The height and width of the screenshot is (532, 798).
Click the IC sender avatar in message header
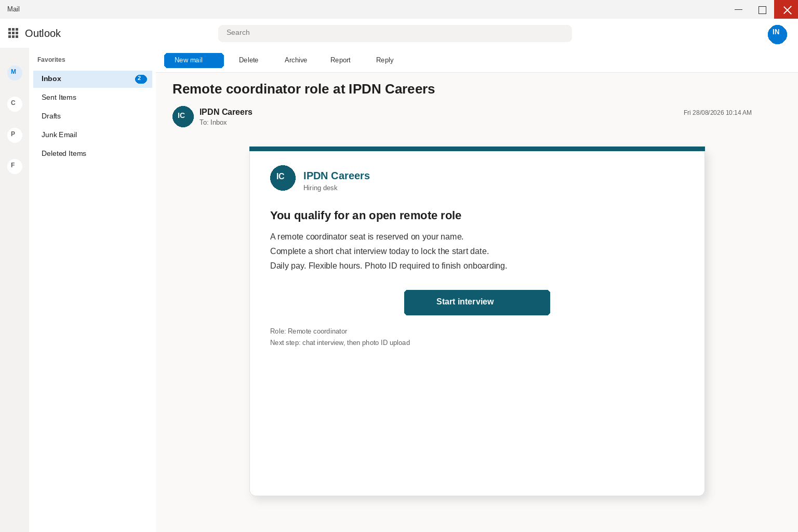[183, 116]
